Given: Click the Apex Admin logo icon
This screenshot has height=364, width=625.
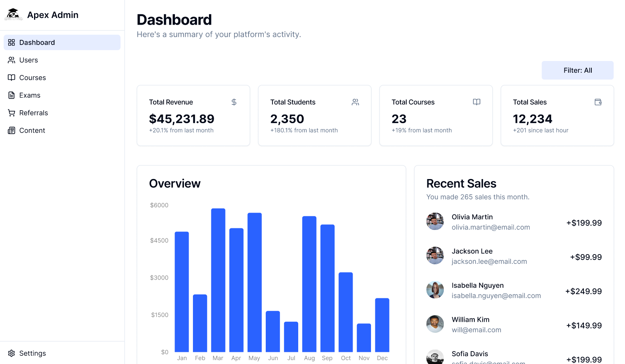Looking at the screenshot, I should pyautogui.click(x=13, y=14).
